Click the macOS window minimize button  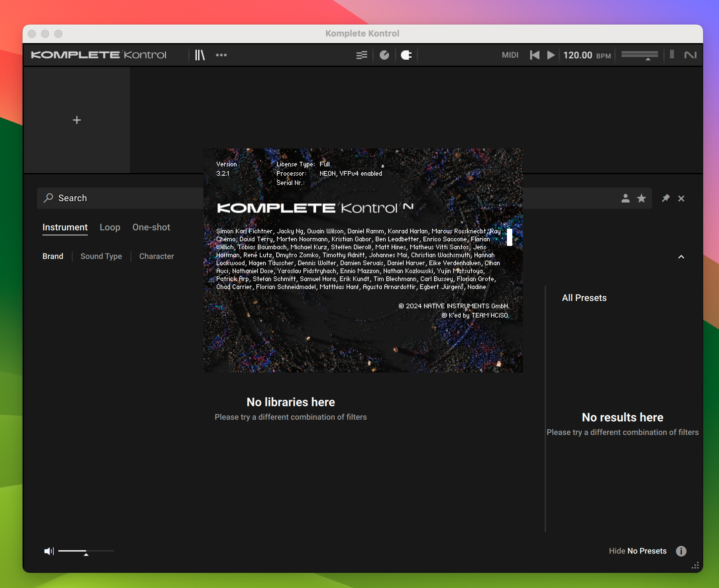click(45, 34)
